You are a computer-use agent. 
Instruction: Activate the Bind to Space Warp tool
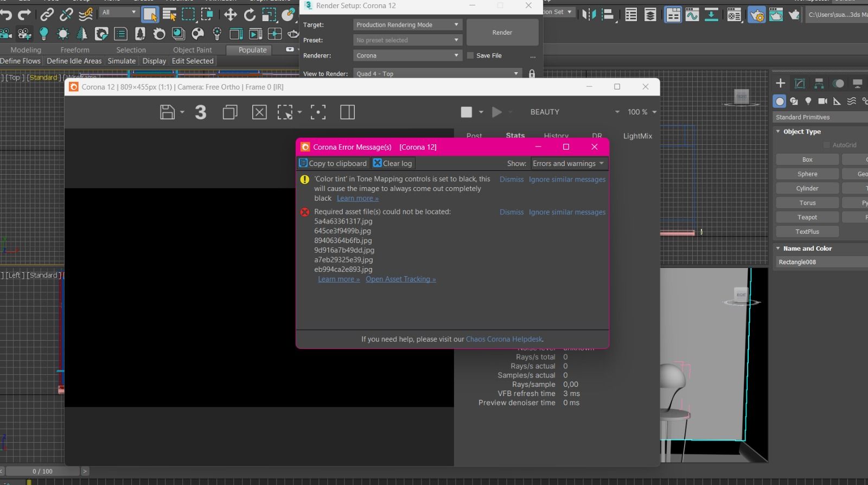86,15
